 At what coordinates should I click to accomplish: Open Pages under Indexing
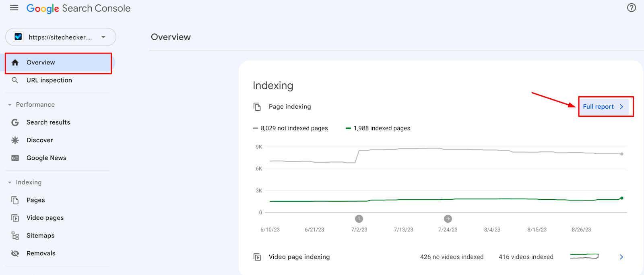coord(36,200)
